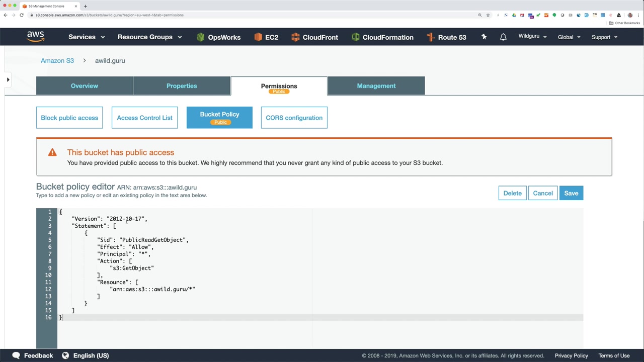Image resolution: width=644 pixels, height=362 pixels.
Task: Expand the left sidebar arrow
Action: click(8, 79)
